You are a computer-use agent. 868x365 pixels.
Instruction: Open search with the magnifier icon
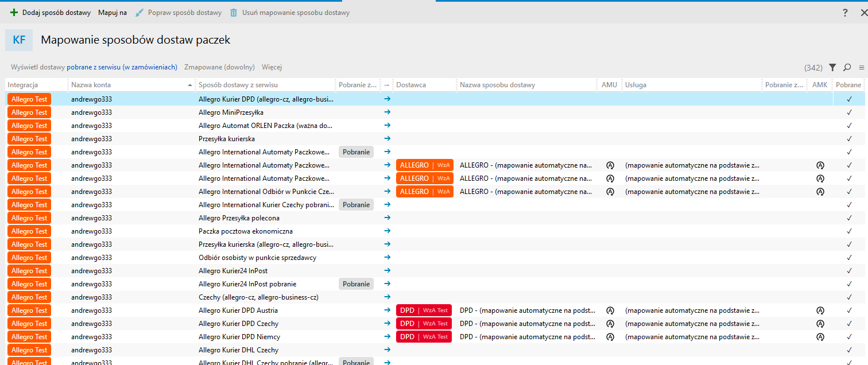point(847,67)
